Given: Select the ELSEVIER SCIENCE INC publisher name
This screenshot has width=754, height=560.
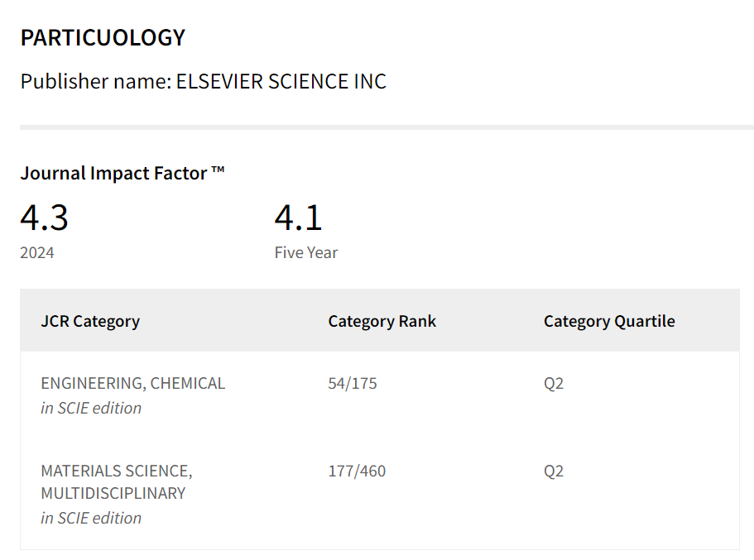Looking at the screenshot, I should (x=281, y=81).
